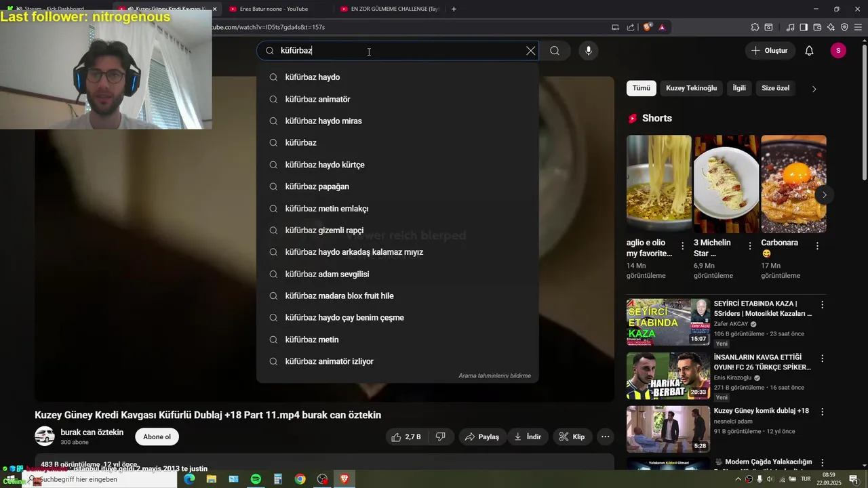868x488 pixels.
Task: Select the Kuzey Tekinoğlu filter chip
Action: click(691, 88)
